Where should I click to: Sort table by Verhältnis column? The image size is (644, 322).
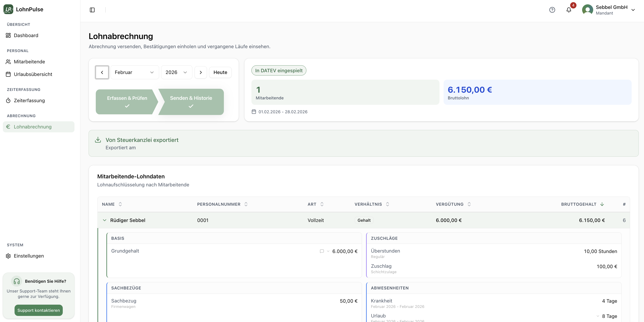[372, 204]
